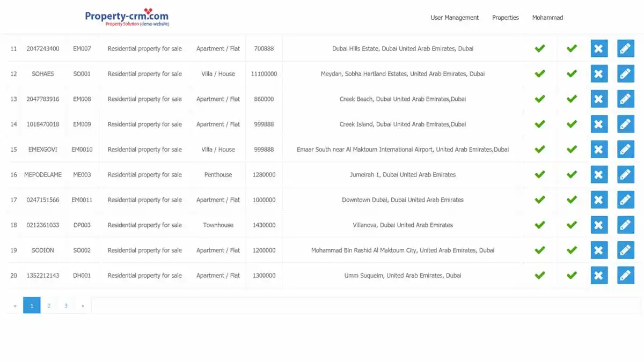The height and width of the screenshot is (362, 644).
Task: Edit EM0011 Downtown Dubai apartment
Action: click(626, 200)
